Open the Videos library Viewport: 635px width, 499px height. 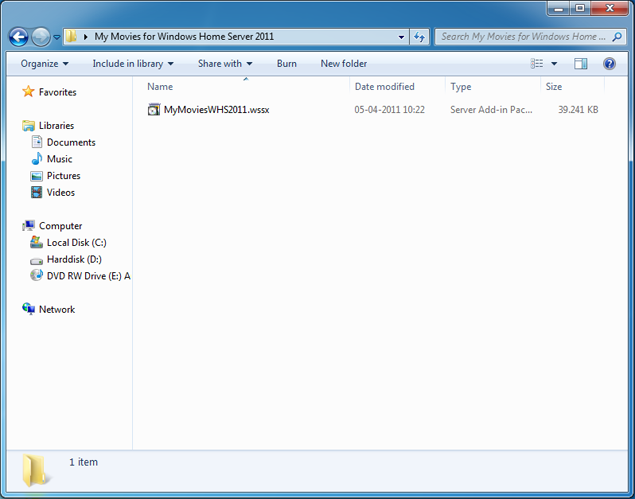pyautogui.click(x=61, y=192)
